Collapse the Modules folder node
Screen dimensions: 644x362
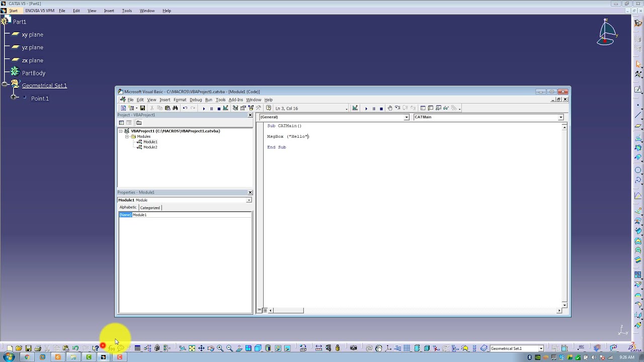[127, 136]
